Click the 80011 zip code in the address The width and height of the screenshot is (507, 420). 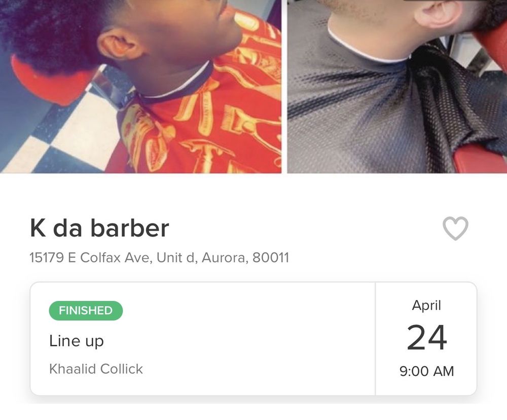(x=271, y=257)
